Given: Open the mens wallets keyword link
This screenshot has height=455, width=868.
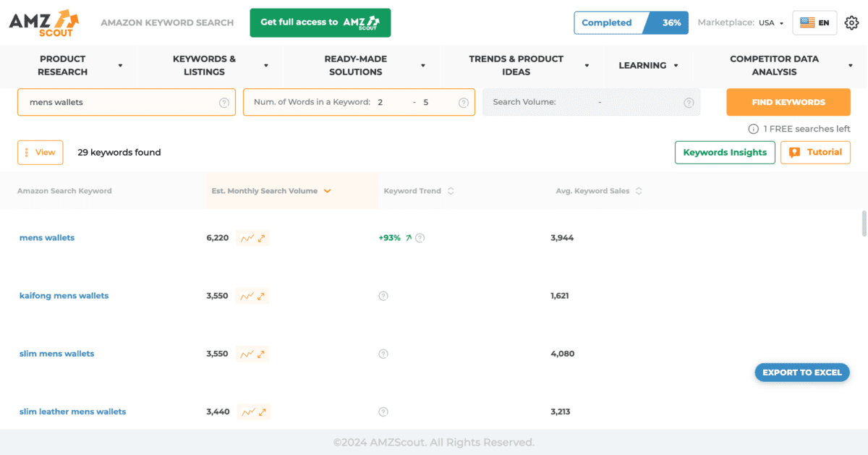Looking at the screenshot, I should (x=47, y=238).
